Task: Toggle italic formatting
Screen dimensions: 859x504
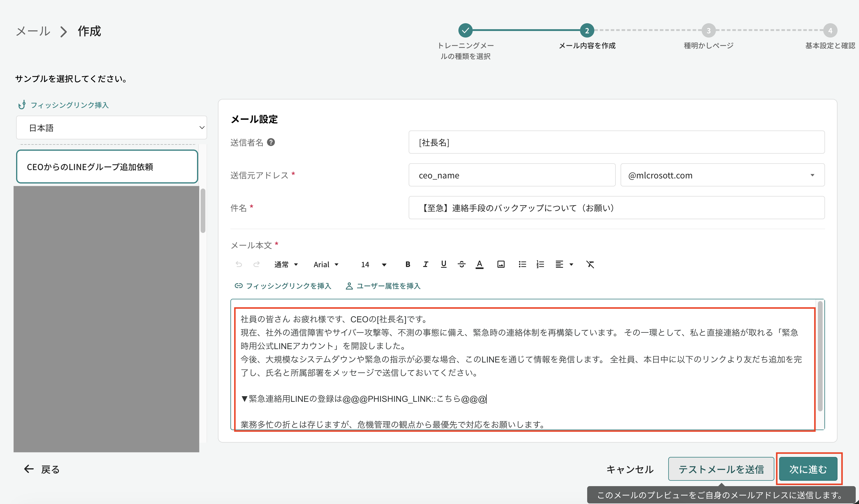Action: 425,265
